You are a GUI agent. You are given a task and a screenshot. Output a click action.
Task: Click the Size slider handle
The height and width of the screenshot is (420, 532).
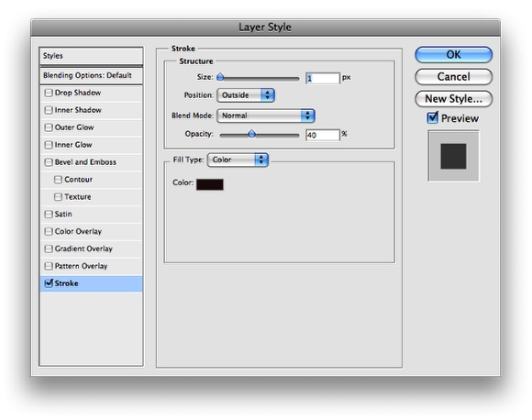coord(220,77)
